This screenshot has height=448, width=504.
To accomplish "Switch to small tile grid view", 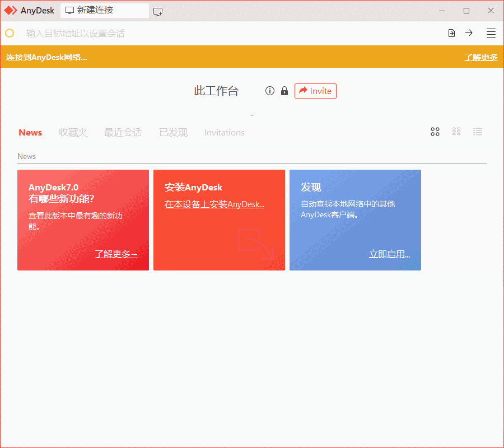I will (456, 132).
